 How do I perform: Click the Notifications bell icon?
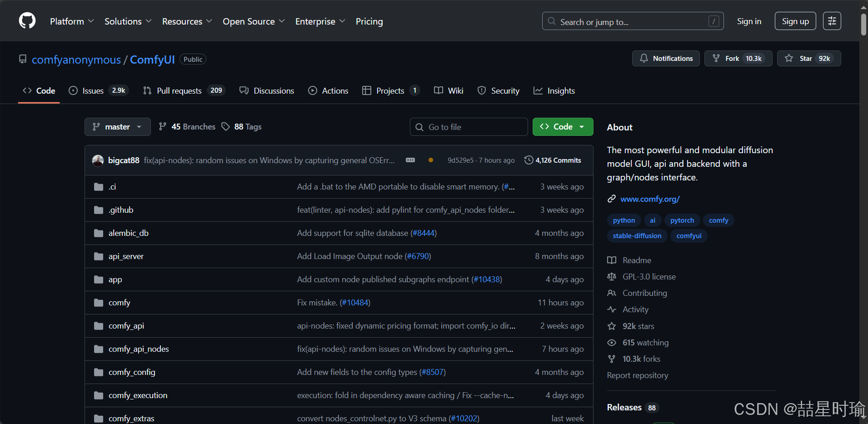click(x=644, y=58)
